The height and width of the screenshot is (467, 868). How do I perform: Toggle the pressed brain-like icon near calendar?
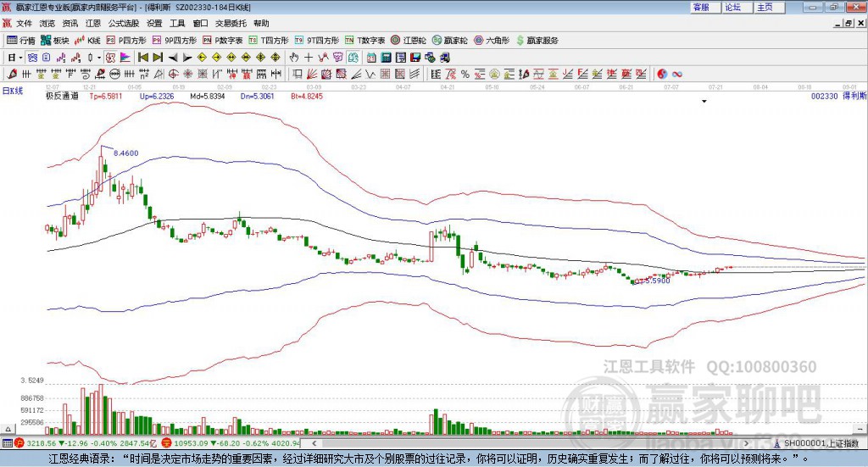pyautogui.click(x=353, y=58)
